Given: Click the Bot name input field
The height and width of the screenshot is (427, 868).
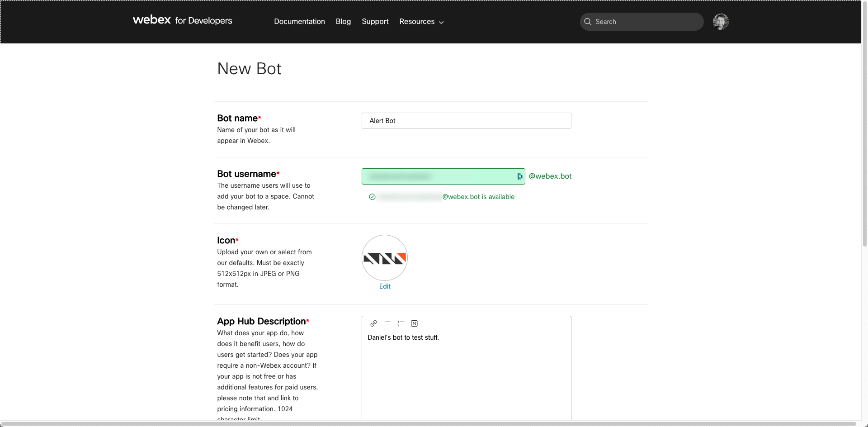Looking at the screenshot, I should coord(466,121).
